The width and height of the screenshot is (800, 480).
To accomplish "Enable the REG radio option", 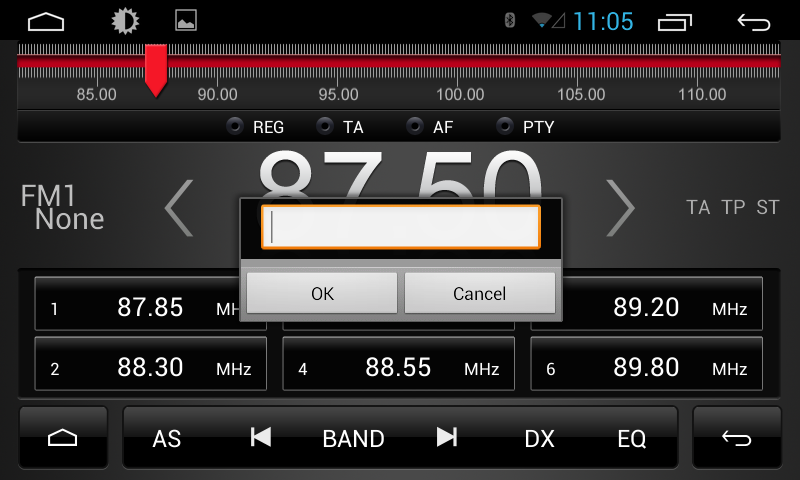I will click(x=255, y=127).
